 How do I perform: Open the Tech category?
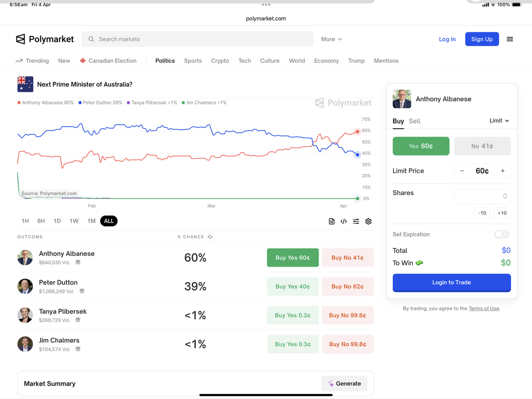[x=245, y=61]
